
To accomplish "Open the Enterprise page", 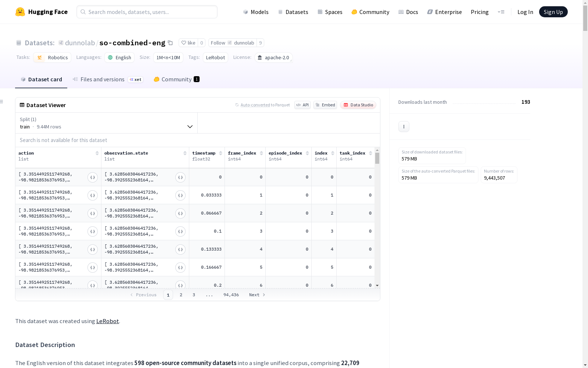I will pyautogui.click(x=445, y=12).
